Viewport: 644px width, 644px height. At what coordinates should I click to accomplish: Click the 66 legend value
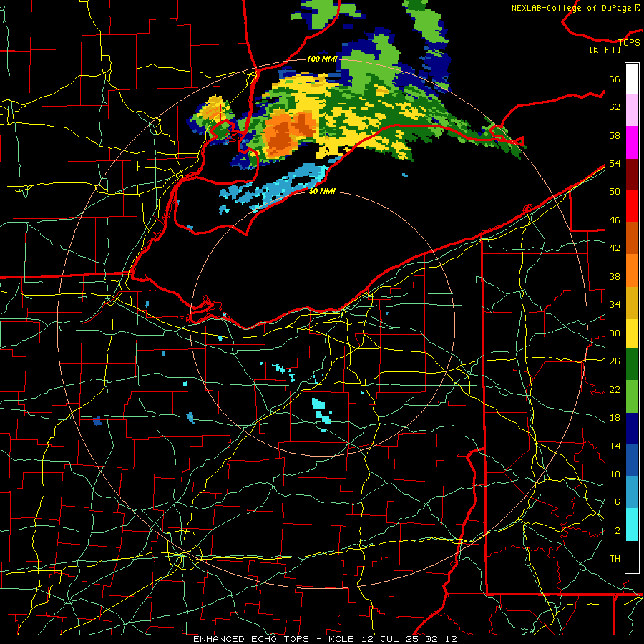pos(615,79)
